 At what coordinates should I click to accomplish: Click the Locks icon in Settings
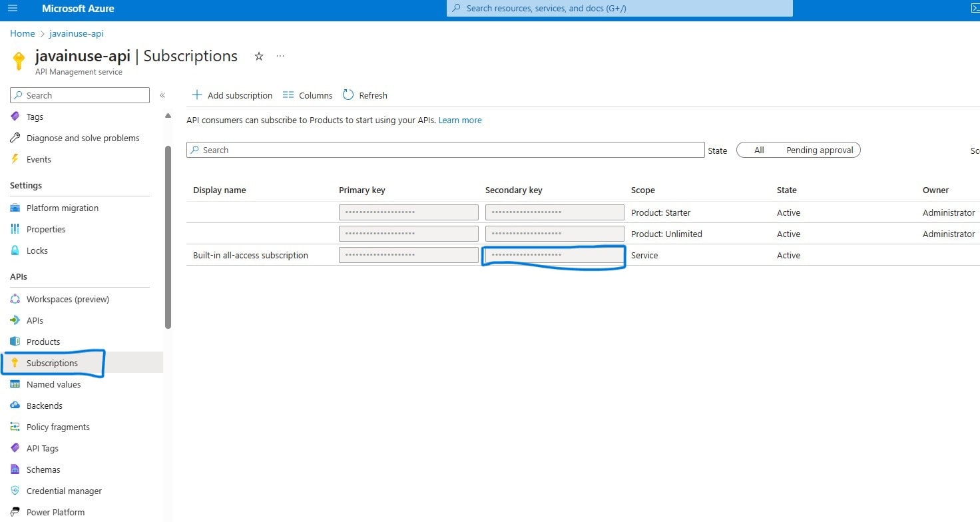(15, 250)
